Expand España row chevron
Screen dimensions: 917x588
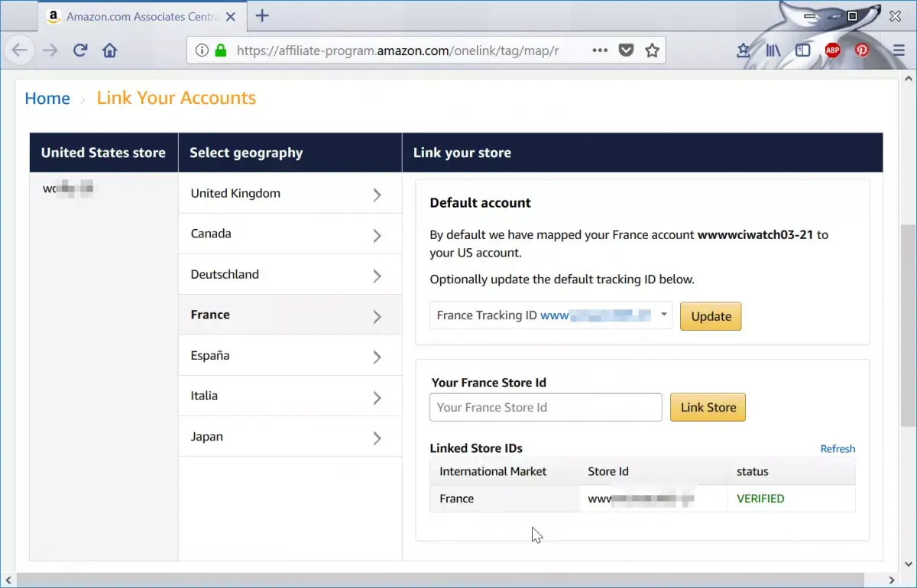click(377, 357)
